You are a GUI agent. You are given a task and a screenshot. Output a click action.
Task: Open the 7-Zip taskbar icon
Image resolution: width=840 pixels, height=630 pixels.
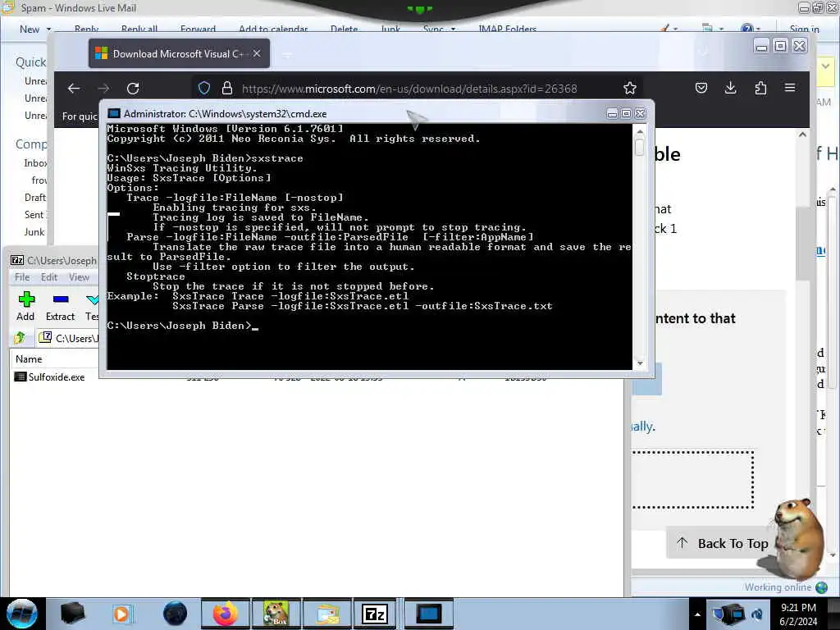[x=375, y=614]
